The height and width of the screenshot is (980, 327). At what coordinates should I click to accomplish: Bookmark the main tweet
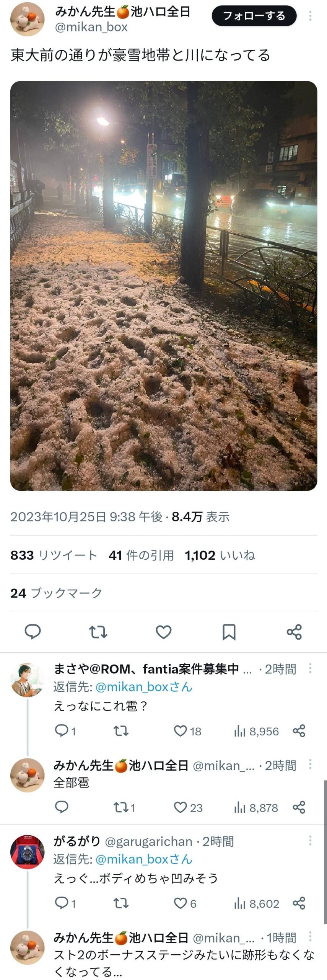pos(229,632)
